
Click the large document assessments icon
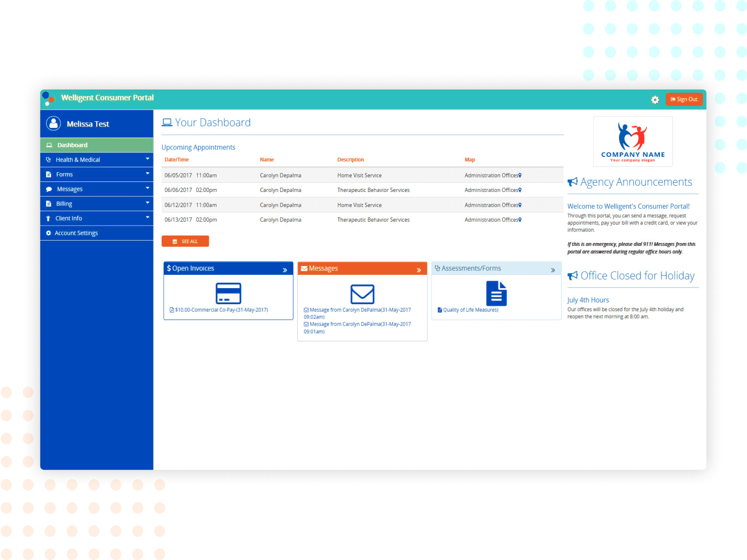[496, 293]
